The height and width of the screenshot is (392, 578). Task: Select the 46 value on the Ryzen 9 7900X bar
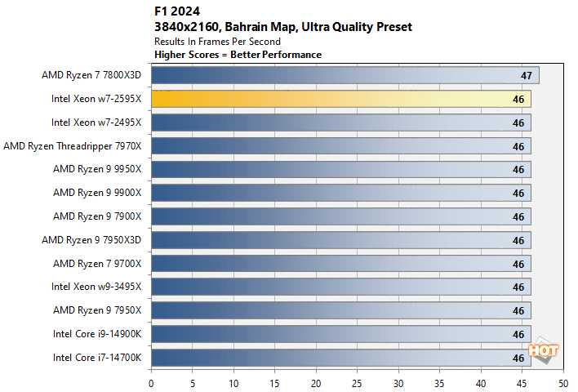[518, 217]
